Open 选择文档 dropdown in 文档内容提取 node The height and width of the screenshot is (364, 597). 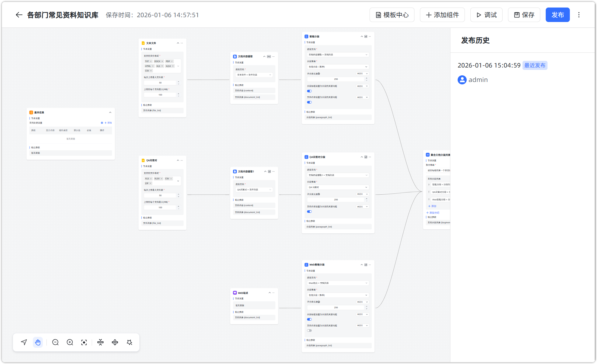click(x=254, y=75)
